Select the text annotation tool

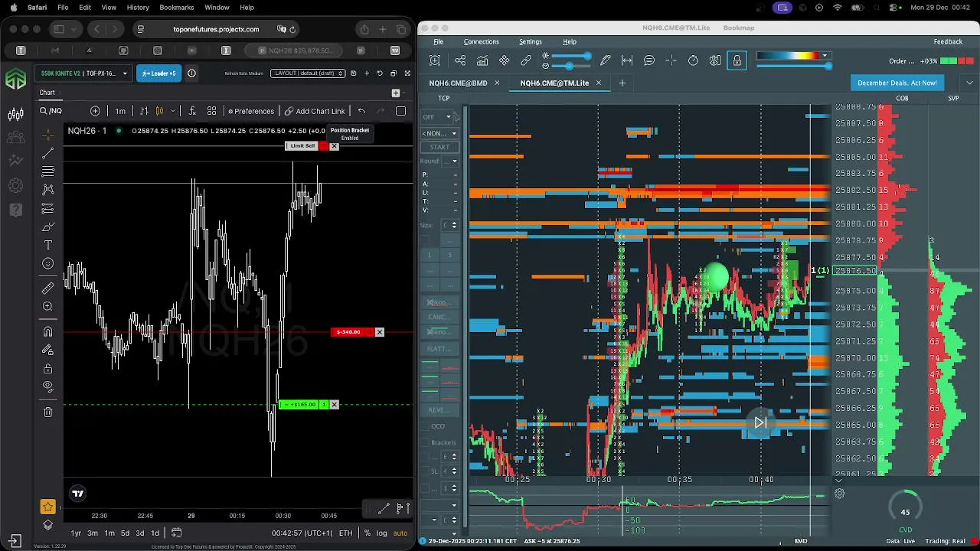pos(47,245)
